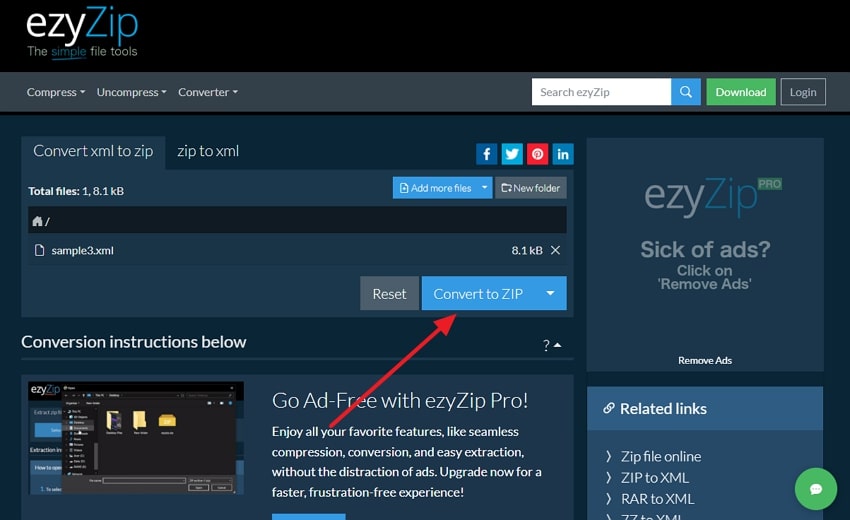Click the Convert to ZIP button
The height and width of the screenshot is (520, 850).
coord(478,293)
